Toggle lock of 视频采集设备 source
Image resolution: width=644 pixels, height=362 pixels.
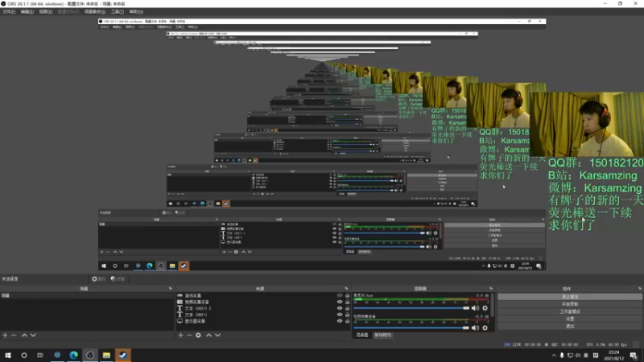tap(348, 302)
